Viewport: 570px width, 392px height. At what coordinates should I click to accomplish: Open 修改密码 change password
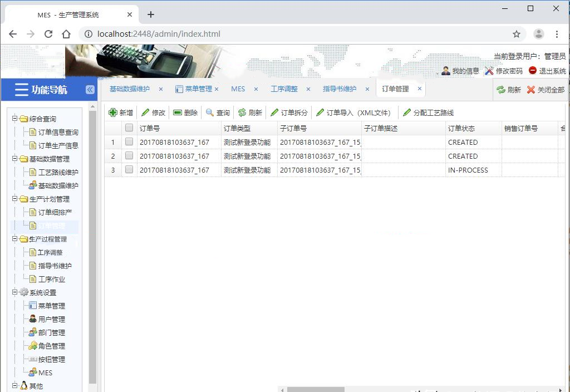[x=504, y=71]
